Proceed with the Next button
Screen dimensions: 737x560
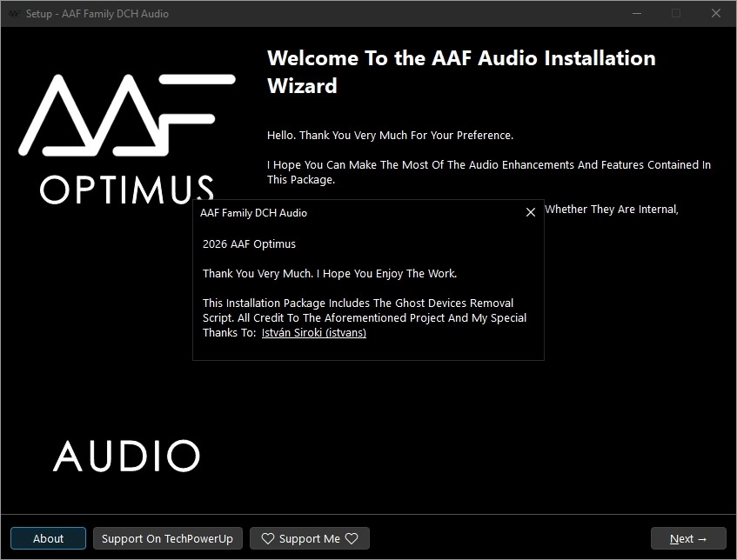coord(688,538)
